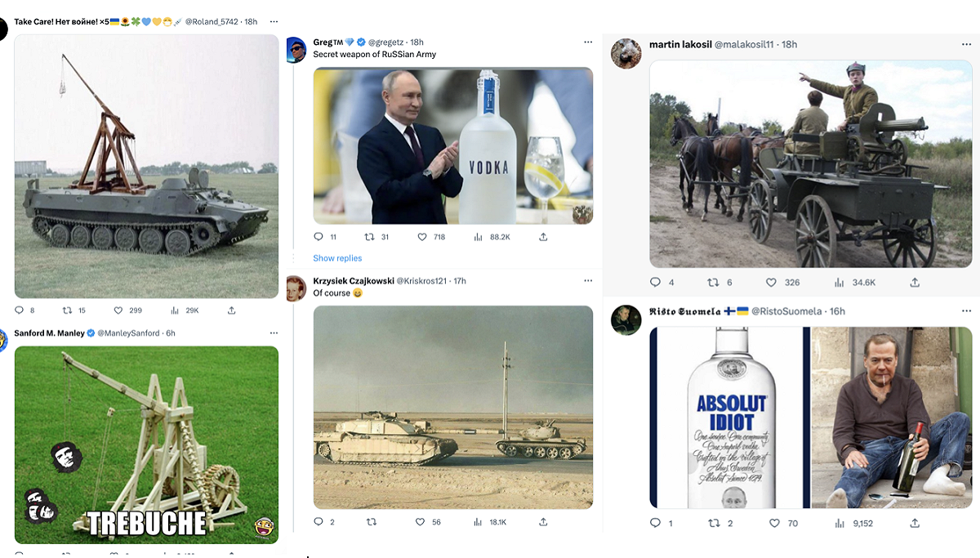Like the Greg vodka tweet

422,237
